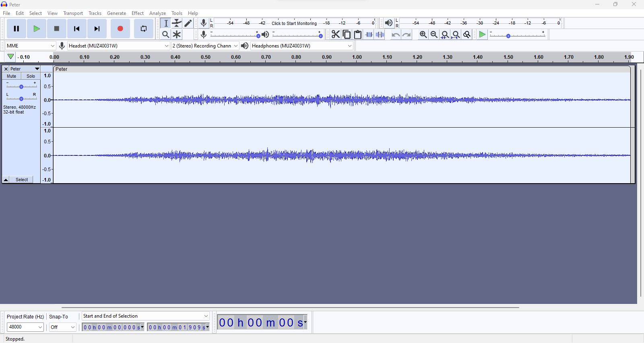This screenshot has width=644, height=343.
Task: Select the Draw pencil tool
Action: pyautogui.click(x=188, y=23)
